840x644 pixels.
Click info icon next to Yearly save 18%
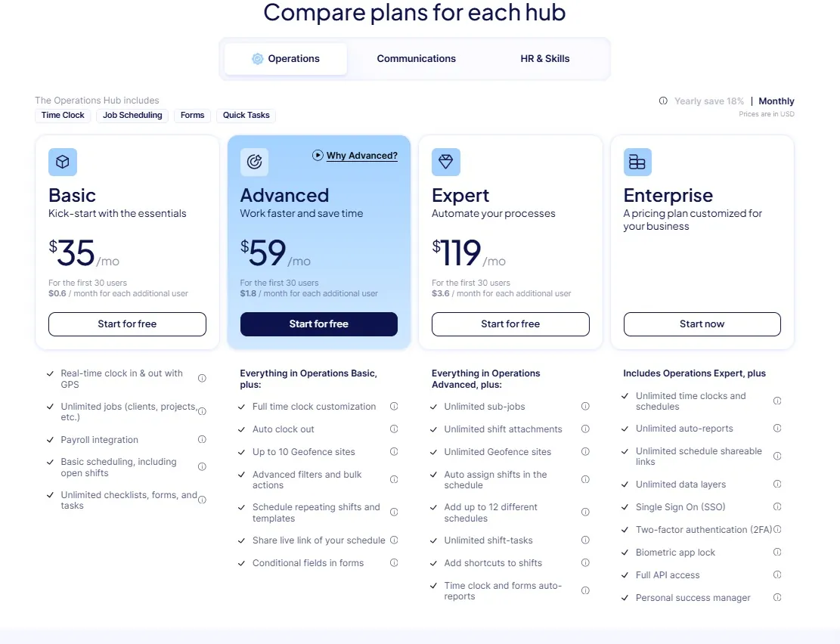tap(663, 101)
